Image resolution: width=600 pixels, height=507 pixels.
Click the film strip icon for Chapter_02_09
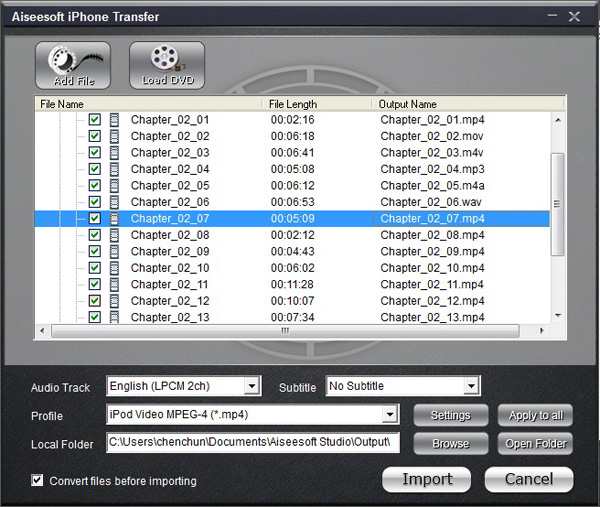114,251
